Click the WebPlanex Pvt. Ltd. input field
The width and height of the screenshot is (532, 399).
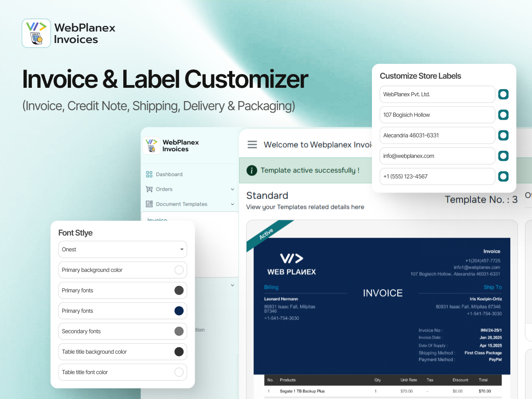[x=437, y=94]
